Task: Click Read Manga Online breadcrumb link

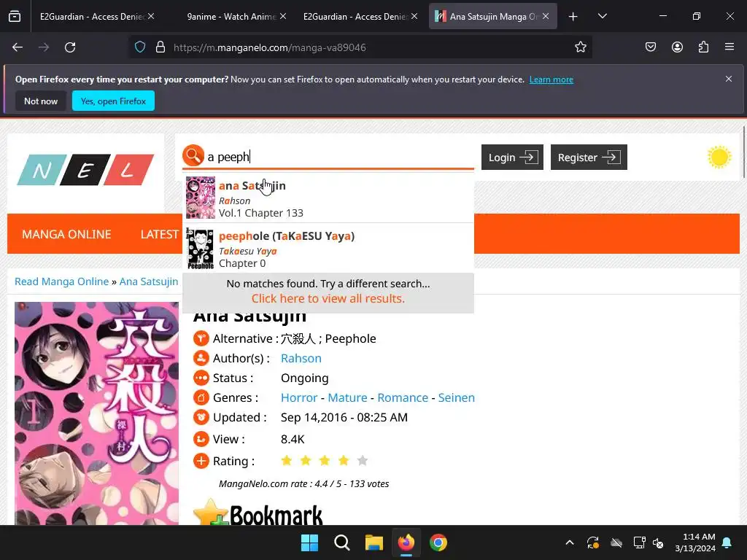Action: 61,281
